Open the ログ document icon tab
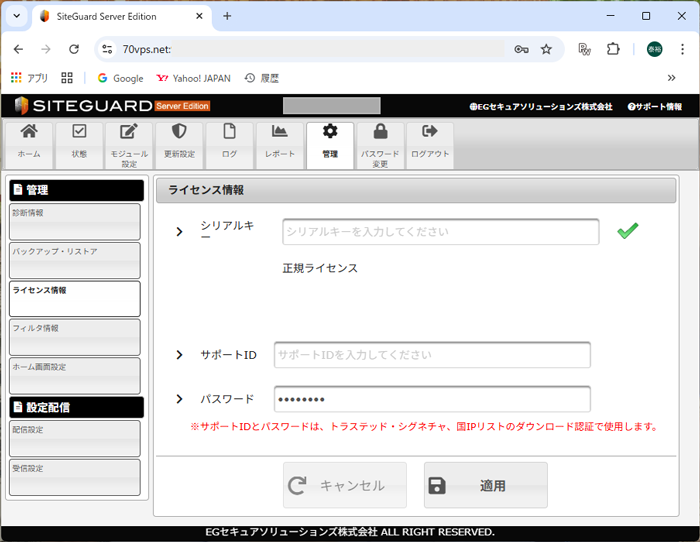Viewport: 700px width, 542px height. [229, 146]
